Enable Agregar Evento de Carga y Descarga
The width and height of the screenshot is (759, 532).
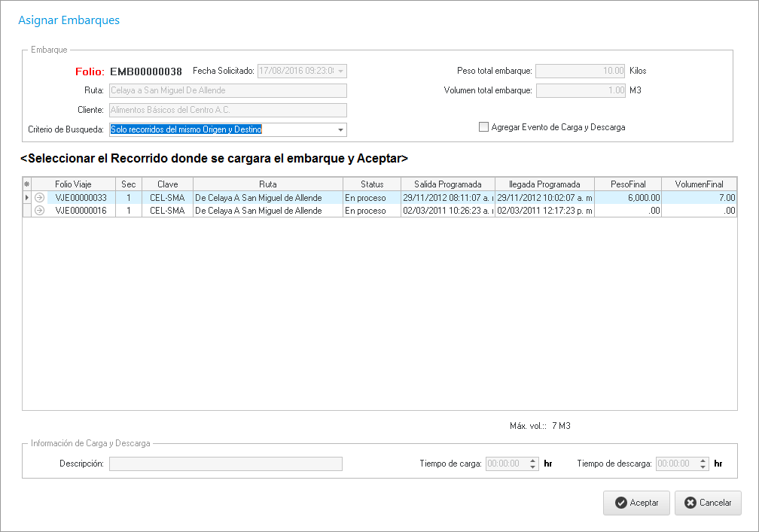coord(484,127)
